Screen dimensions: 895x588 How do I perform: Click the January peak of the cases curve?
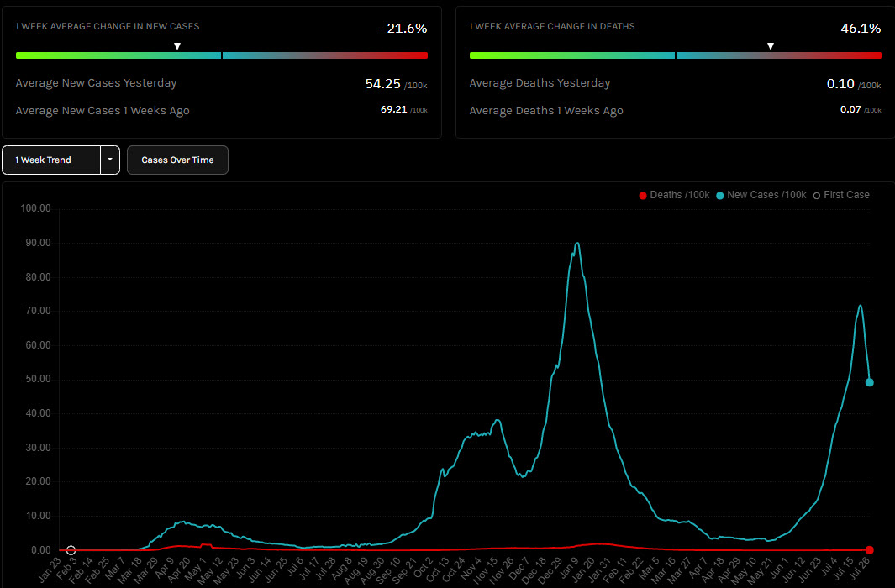[x=576, y=244]
